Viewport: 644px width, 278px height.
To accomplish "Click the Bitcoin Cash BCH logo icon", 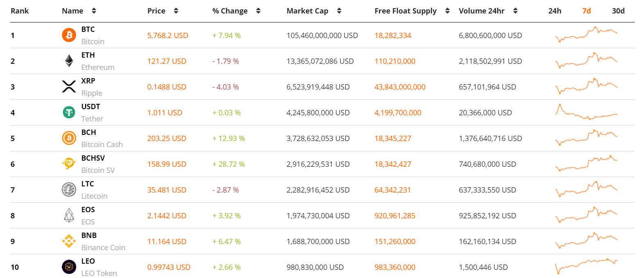I will pos(69,138).
